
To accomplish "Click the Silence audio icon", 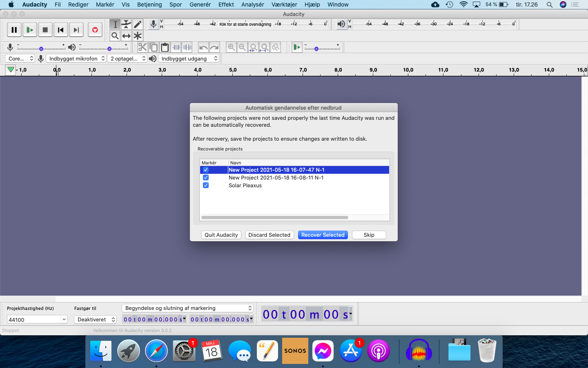I will [x=187, y=47].
